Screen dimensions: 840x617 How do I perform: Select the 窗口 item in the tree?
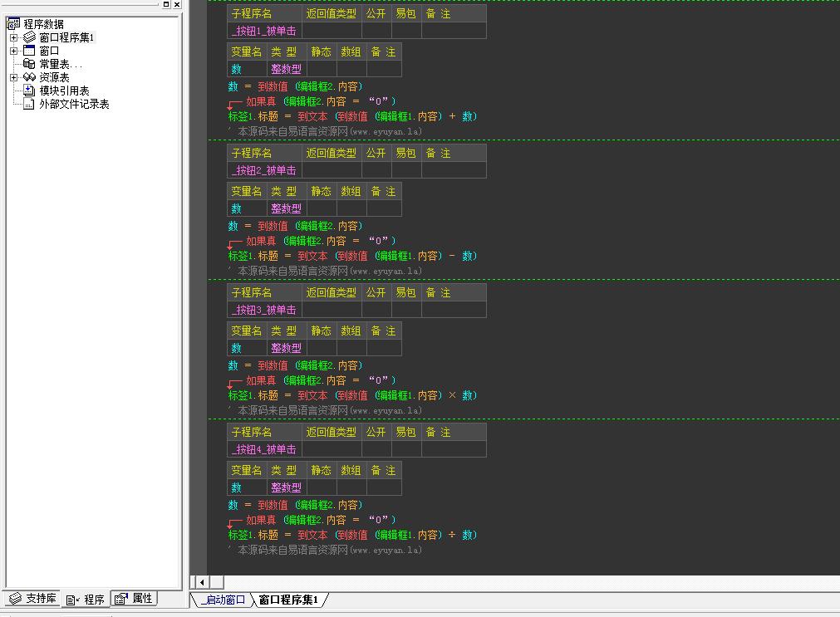(x=49, y=51)
